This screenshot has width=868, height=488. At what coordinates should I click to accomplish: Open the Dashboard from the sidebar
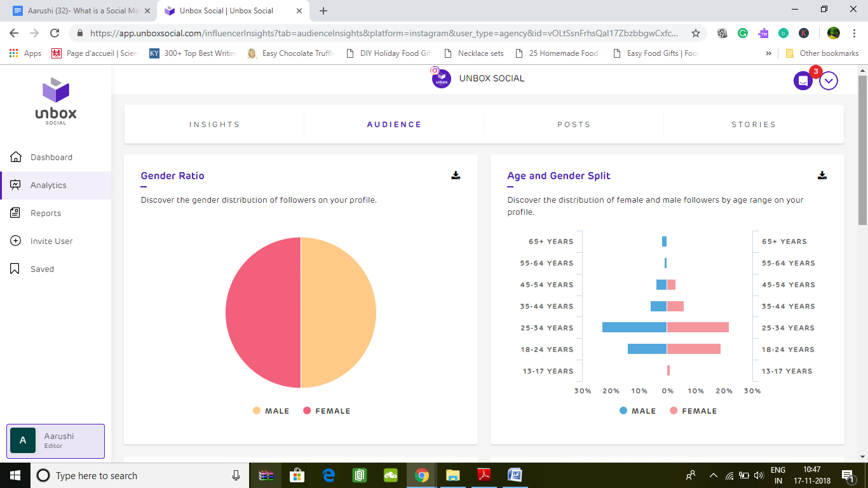point(48,157)
